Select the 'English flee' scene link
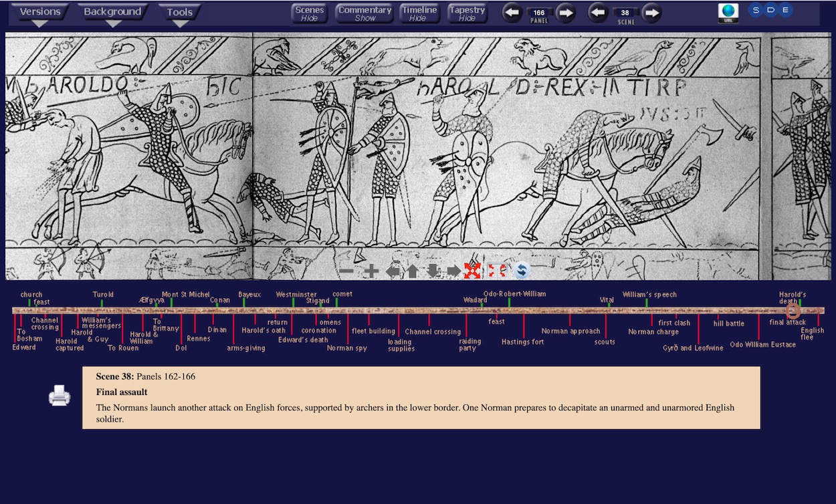This screenshot has width=836, height=504. (813, 334)
